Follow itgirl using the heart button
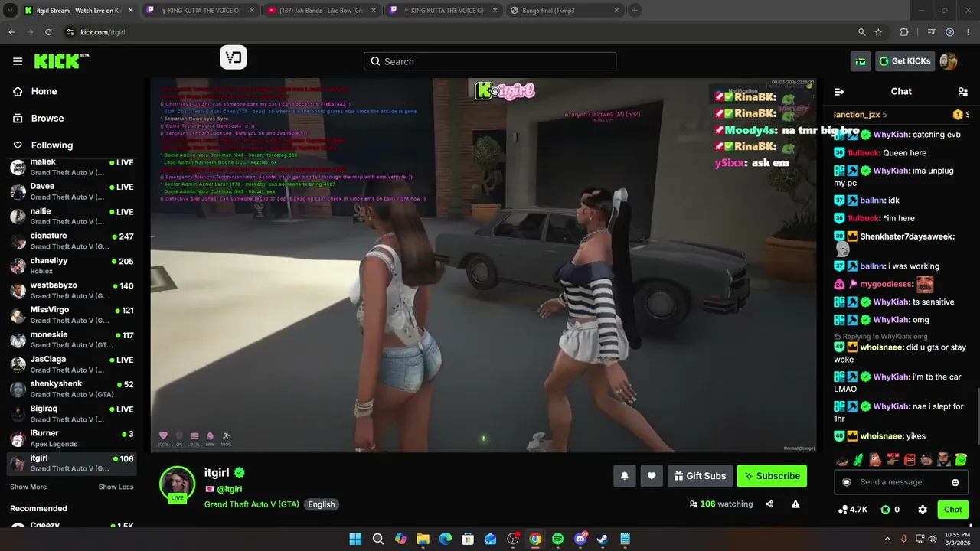The image size is (980, 551). point(652,476)
